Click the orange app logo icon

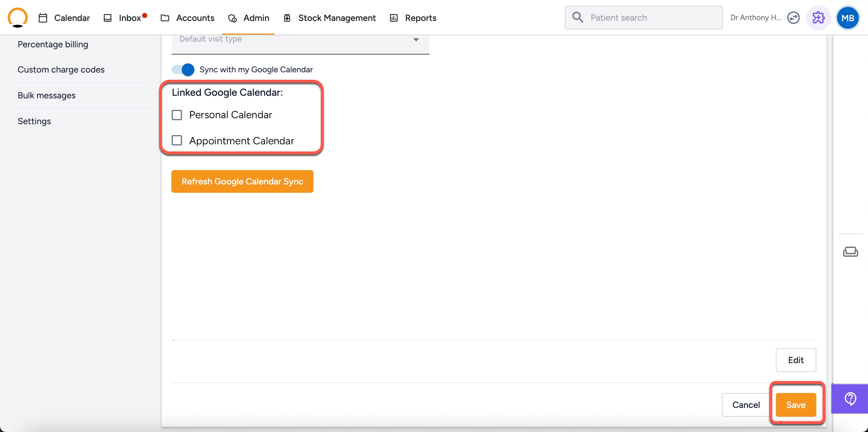click(18, 17)
